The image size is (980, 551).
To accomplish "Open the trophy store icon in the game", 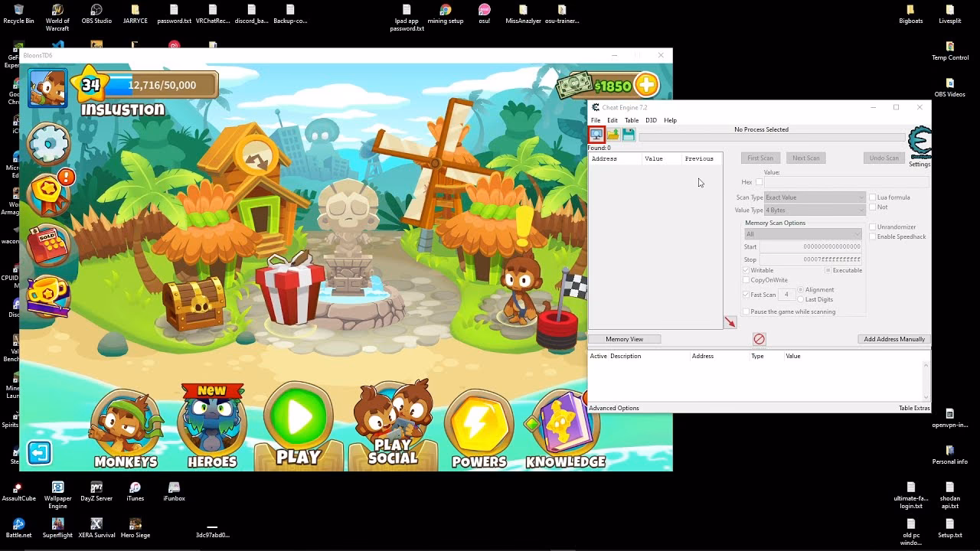I will coord(47,295).
